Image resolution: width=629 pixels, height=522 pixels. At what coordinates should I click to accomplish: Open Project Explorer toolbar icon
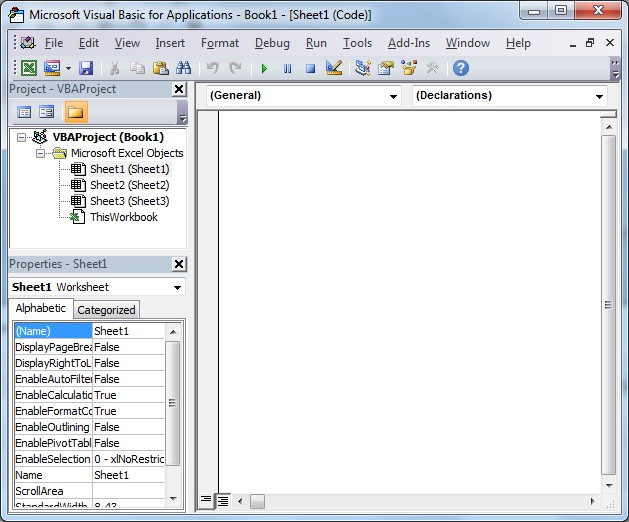tap(363, 68)
